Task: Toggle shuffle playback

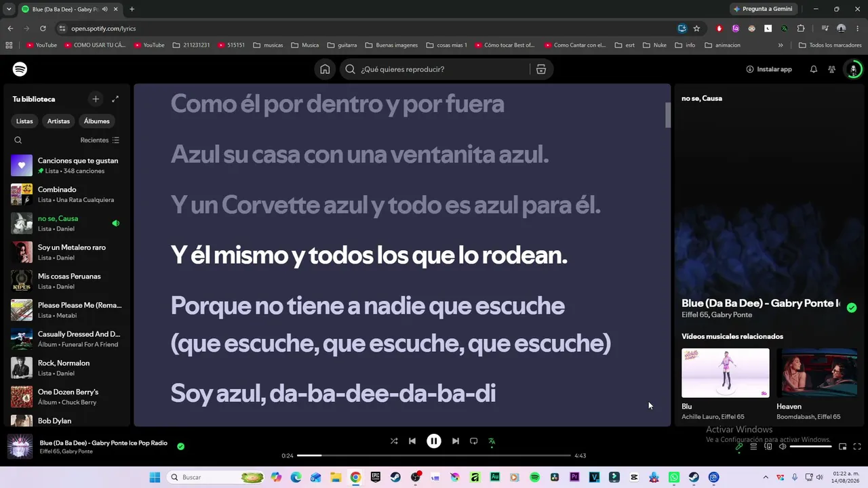Action: coord(394,441)
